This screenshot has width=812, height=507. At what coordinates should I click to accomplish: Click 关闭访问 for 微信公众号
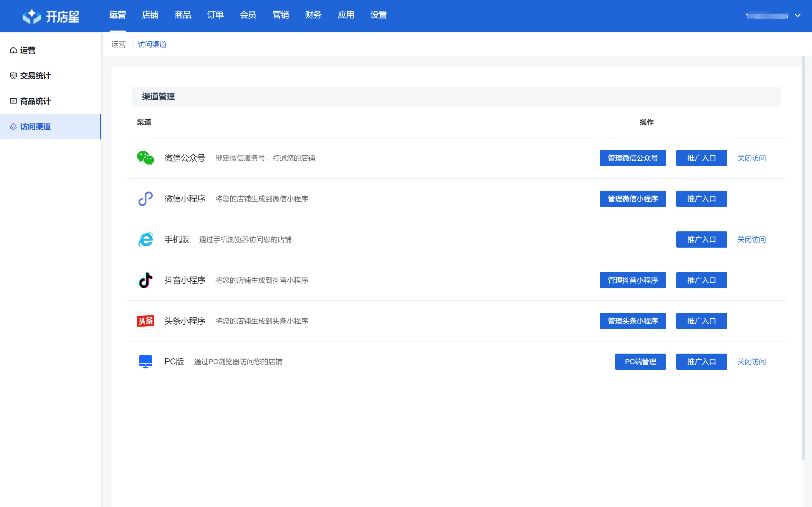(x=751, y=158)
